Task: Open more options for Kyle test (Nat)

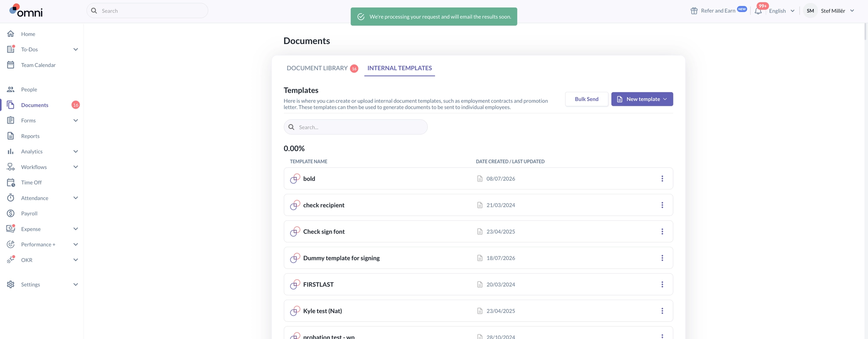Action: pos(662,311)
